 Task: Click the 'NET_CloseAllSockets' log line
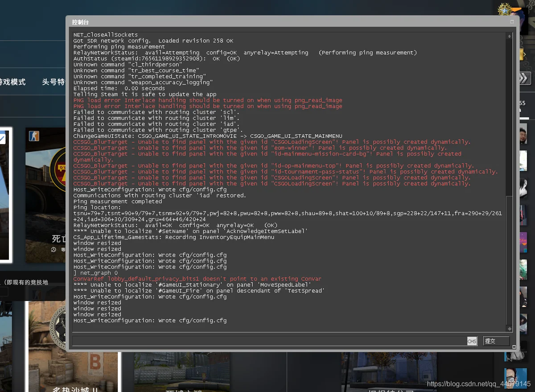pos(106,35)
